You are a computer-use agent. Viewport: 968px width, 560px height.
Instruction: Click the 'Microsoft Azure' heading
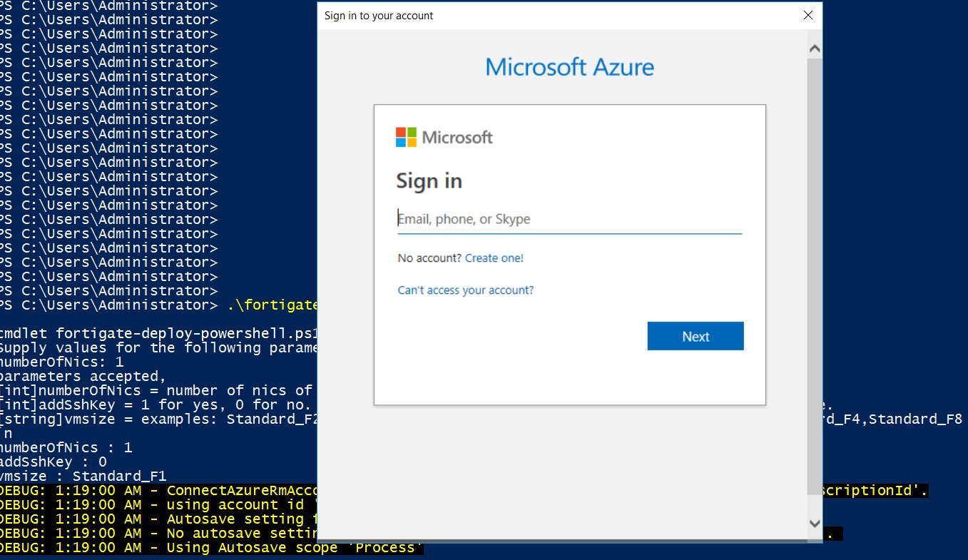[x=570, y=67]
